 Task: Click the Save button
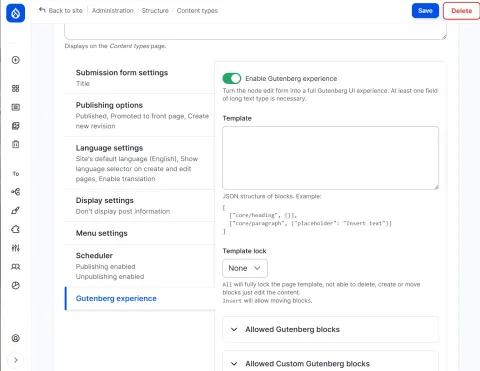(x=425, y=11)
